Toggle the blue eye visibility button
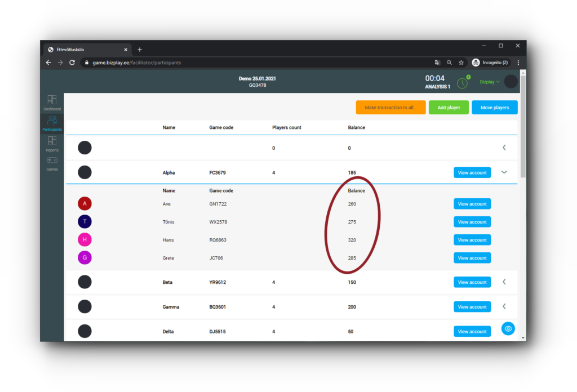This screenshot has width=577, height=392. tap(508, 328)
